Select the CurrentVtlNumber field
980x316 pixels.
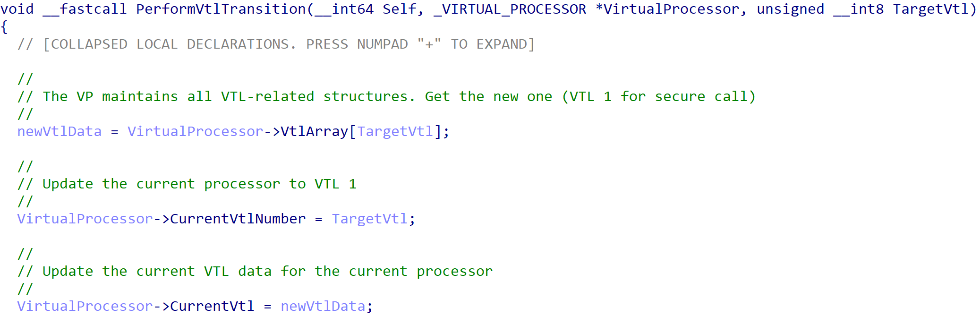[238, 219]
